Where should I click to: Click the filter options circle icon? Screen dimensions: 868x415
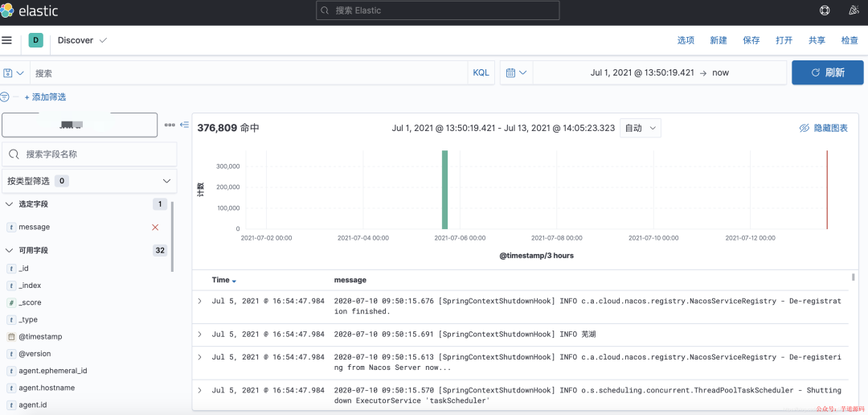click(5, 97)
